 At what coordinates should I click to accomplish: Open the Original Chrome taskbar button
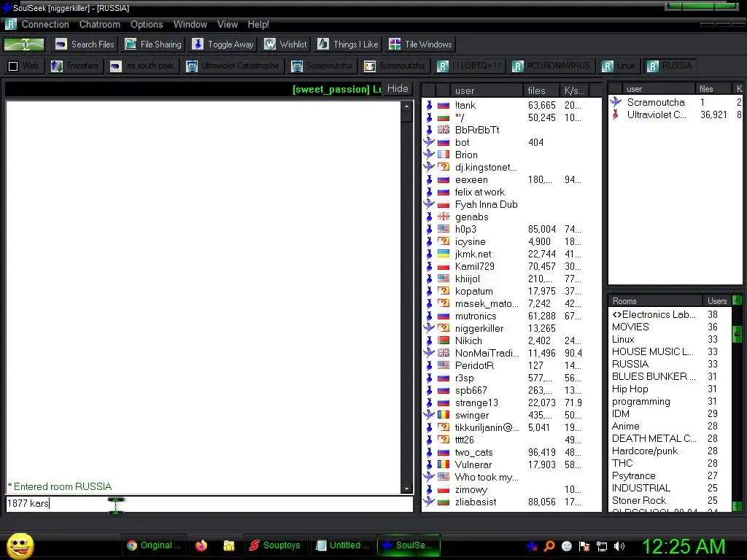(154, 545)
